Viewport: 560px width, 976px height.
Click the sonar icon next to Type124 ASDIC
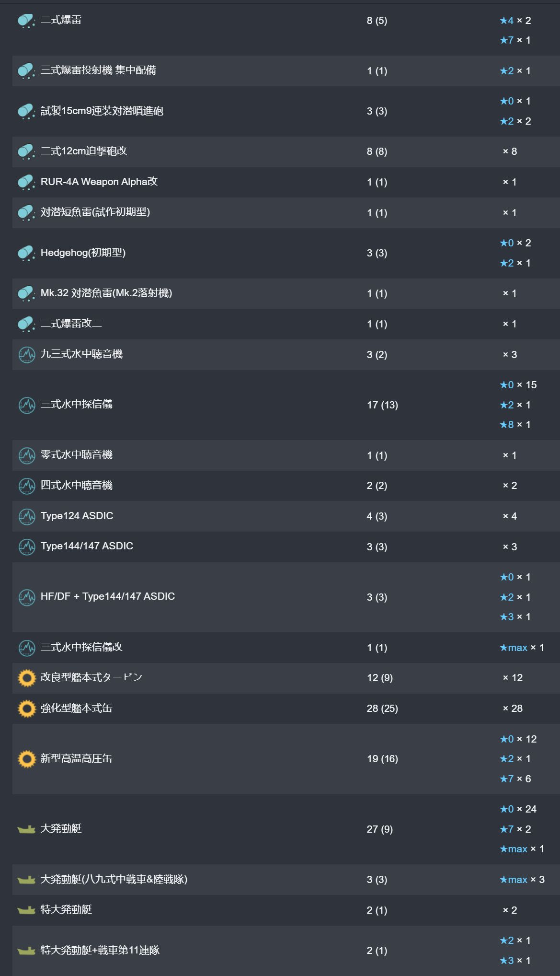click(x=26, y=516)
